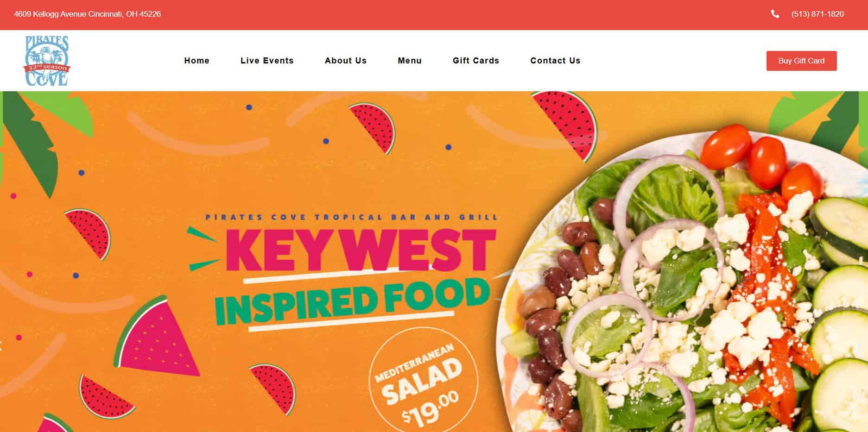Click the Kellogg Avenue address text
The height and width of the screenshot is (432, 868).
88,14
